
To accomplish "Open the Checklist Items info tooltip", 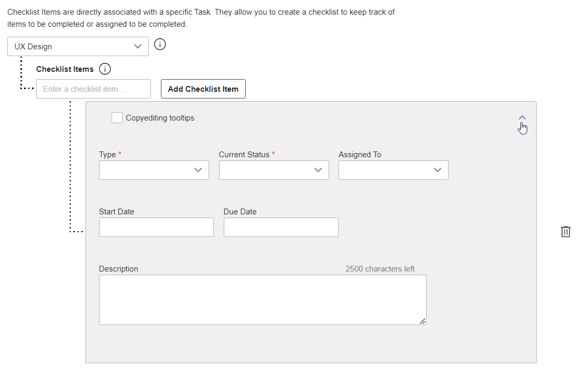I will [x=104, y=69].
